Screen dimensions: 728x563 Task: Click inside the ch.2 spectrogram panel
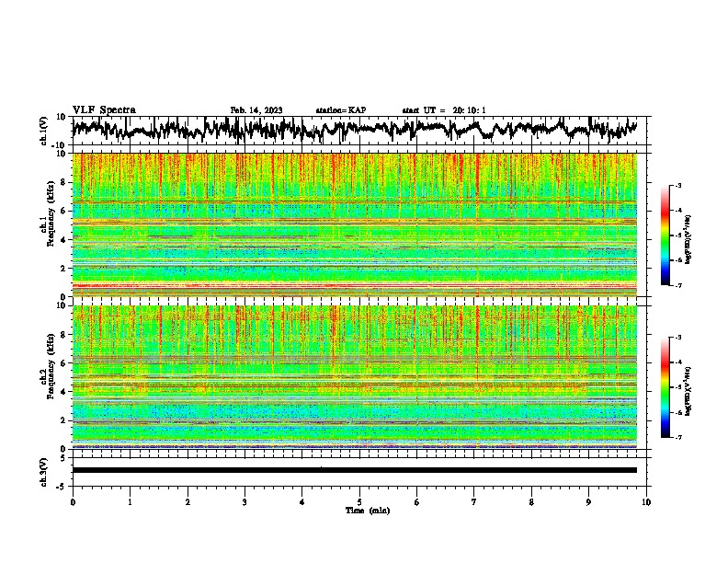click(x=355, y=377)
